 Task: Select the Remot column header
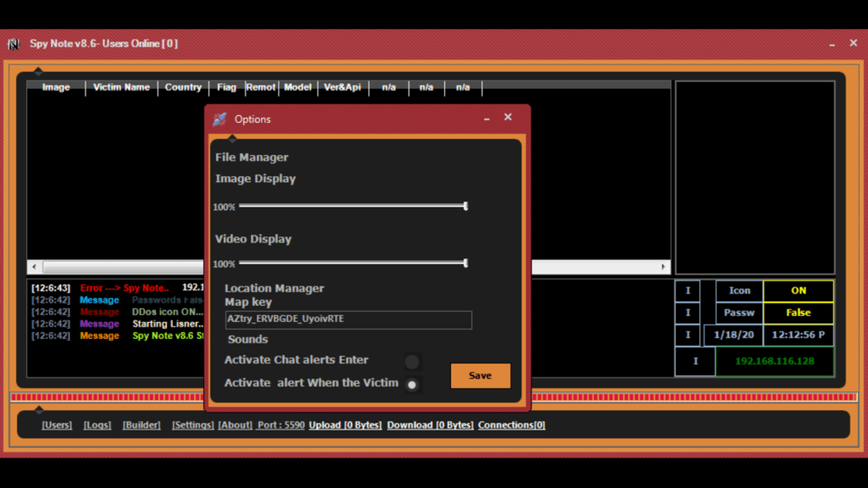[261, 87]
